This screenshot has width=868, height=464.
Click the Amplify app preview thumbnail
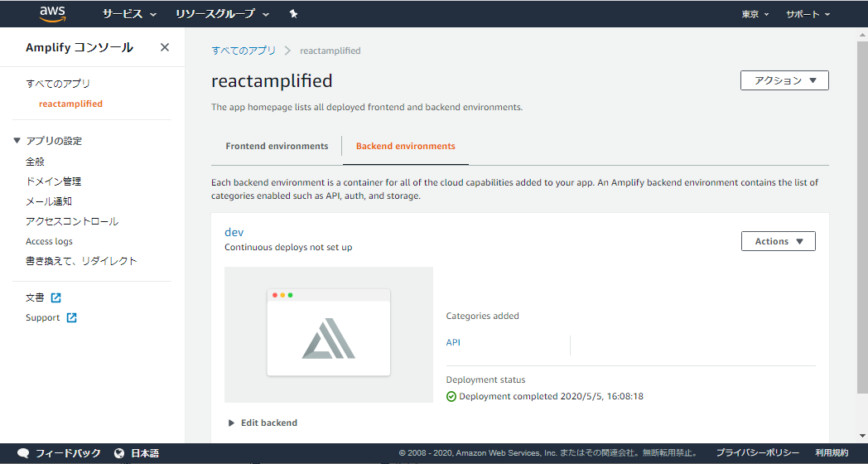[329, 335]
